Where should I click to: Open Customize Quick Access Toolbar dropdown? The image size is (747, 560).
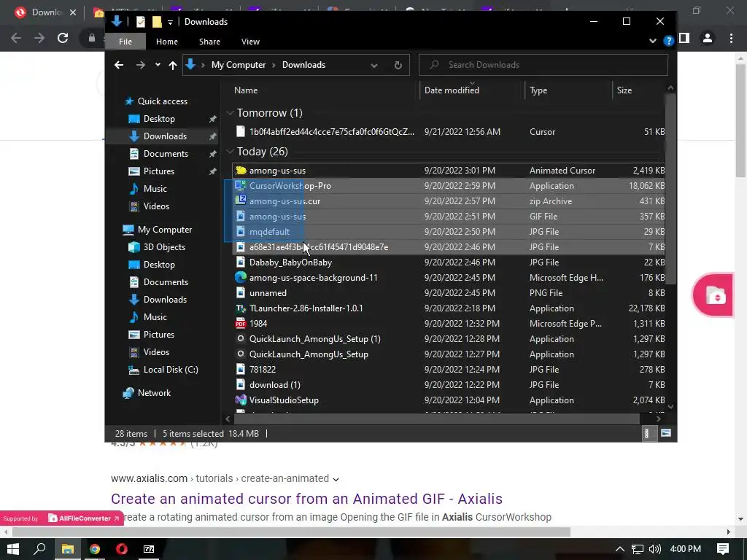tap(170, 22)
